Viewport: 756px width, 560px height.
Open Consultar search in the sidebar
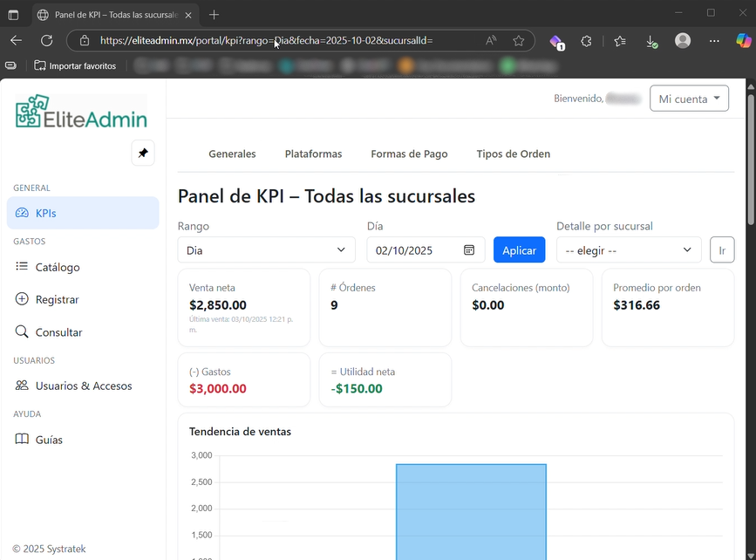[58, 332]
